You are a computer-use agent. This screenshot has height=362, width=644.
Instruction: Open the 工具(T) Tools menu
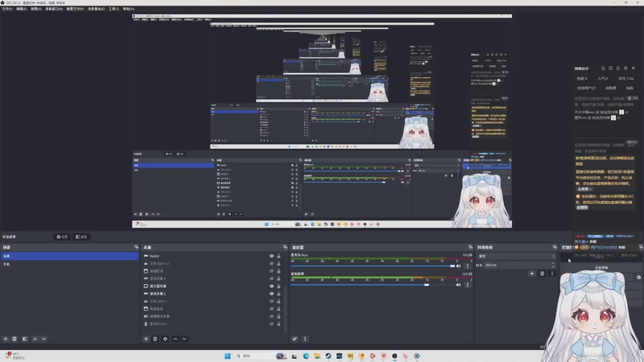click(114, 9)
